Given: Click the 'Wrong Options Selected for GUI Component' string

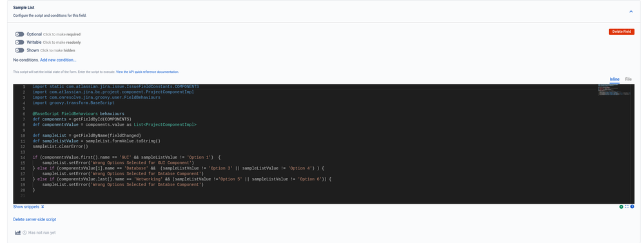Looking at the screenshot, I should (x=142, y=162).
